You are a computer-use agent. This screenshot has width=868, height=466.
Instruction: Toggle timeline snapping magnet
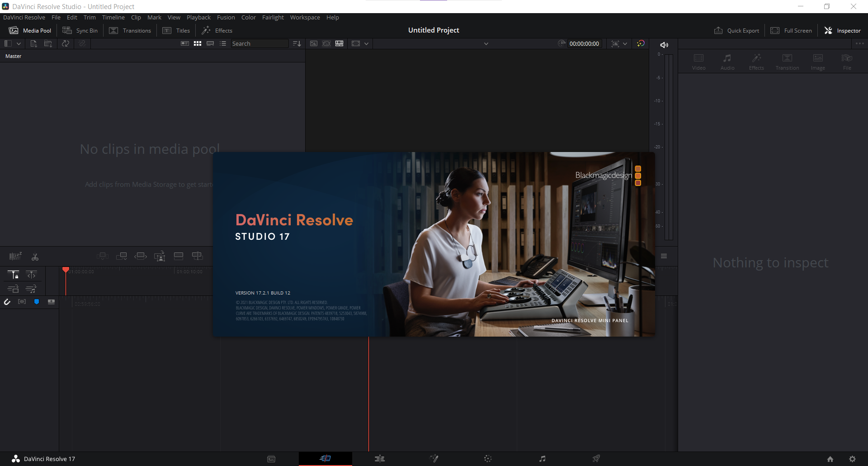[x=7, y=302]
